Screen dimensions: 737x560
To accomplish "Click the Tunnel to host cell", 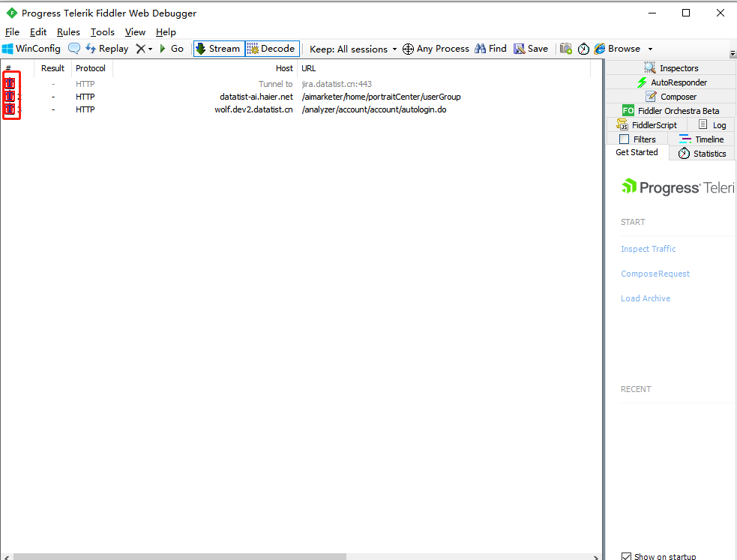I will pos(275,84).
